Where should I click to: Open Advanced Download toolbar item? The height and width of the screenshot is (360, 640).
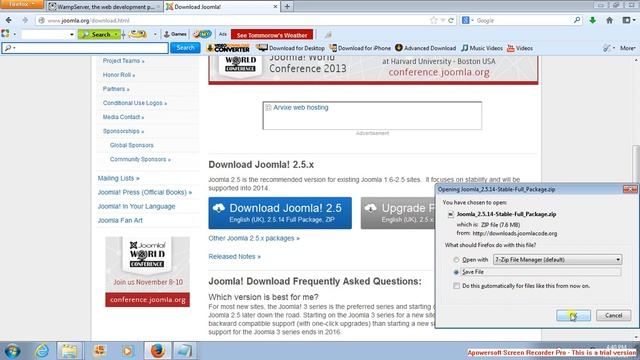click(425, 48)
